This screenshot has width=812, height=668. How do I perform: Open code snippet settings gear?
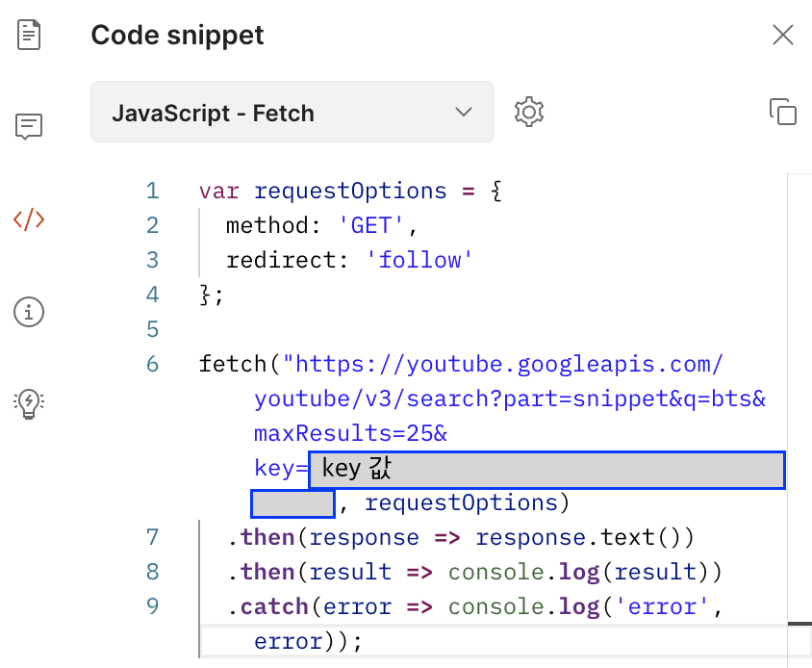[x=529, y=112]
